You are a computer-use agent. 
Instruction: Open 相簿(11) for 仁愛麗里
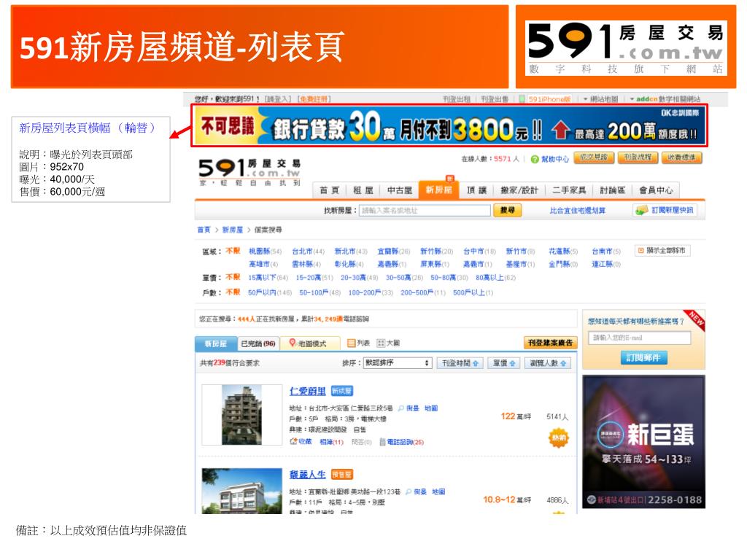332,442
